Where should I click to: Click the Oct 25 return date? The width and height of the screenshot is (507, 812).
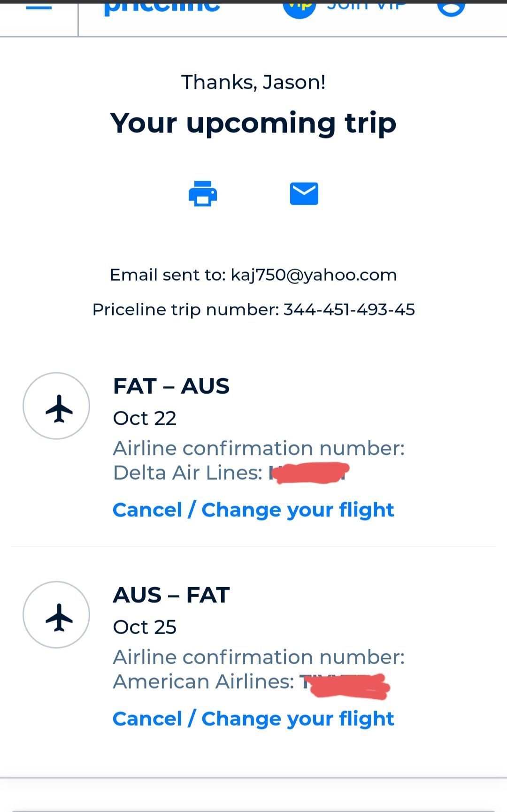coord(145,627)
